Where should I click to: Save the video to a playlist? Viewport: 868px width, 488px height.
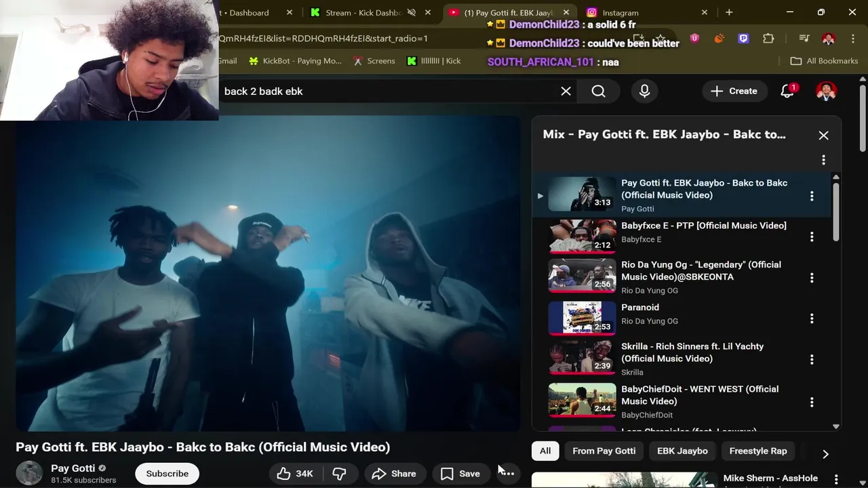(x=460, y=474)
